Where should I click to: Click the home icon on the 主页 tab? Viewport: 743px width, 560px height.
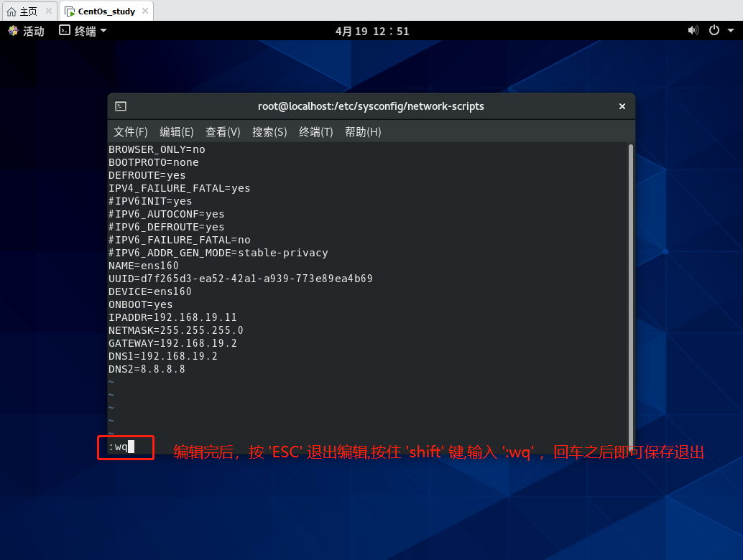[11, 11]
